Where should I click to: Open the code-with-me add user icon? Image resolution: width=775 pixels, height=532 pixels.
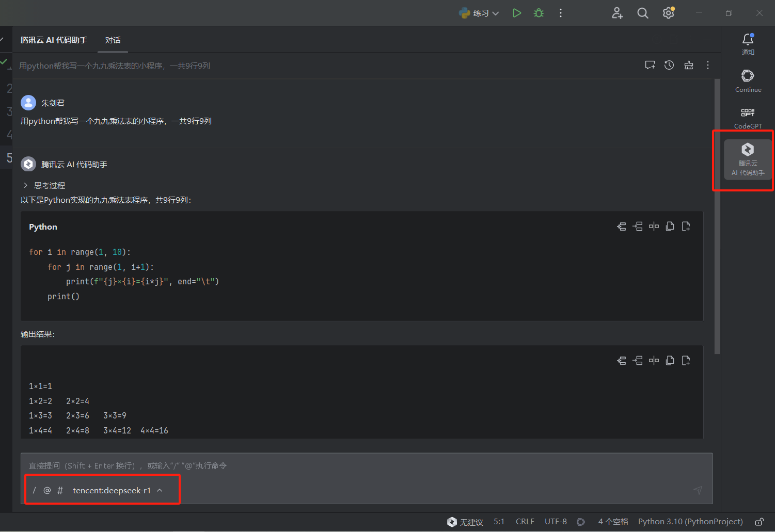tap(618, 13)
